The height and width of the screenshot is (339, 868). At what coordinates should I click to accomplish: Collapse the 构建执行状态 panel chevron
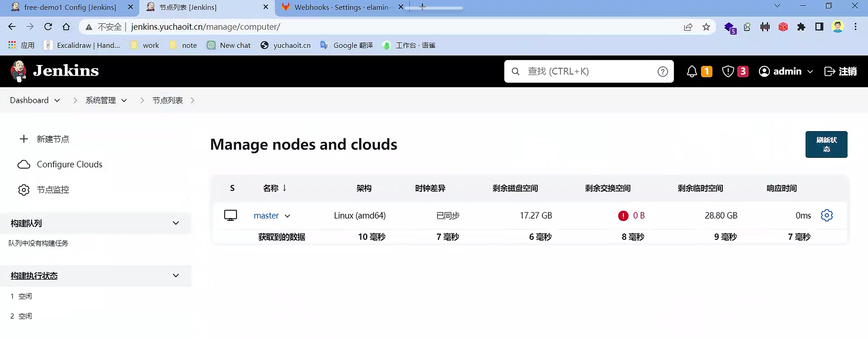[176, 276]
